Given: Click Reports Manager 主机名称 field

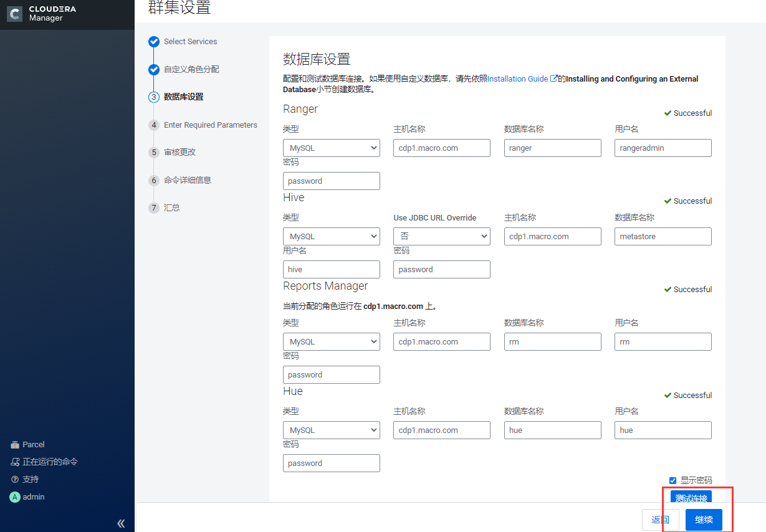Looking at the screenshot, I should [442, 341].
